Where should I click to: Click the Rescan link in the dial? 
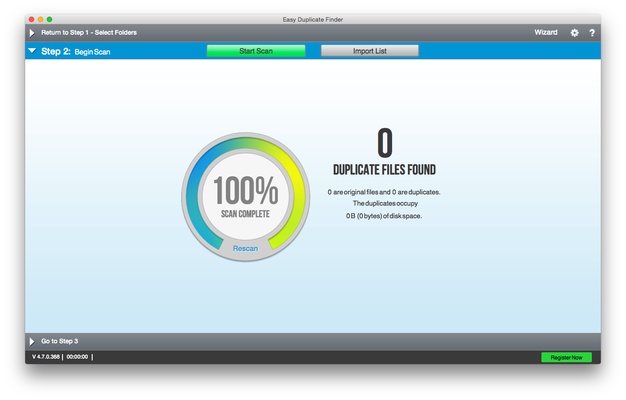pos(245,248)
